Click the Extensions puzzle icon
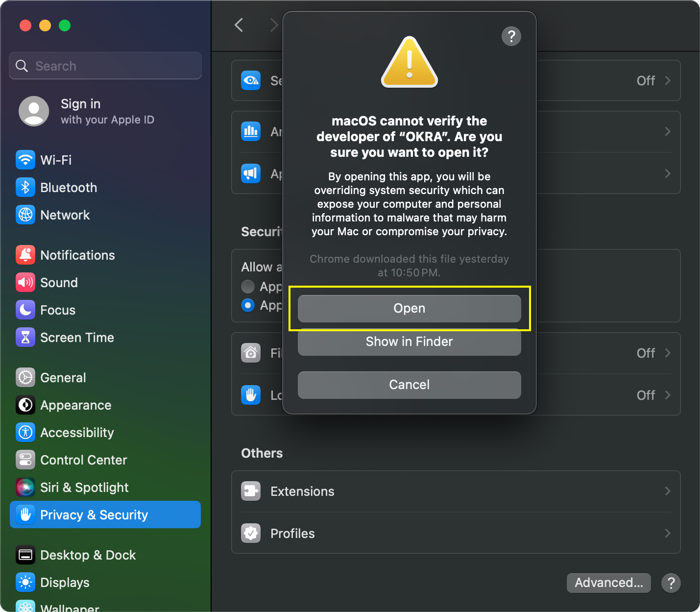The image size is (700, 612). tap(251, 491)
